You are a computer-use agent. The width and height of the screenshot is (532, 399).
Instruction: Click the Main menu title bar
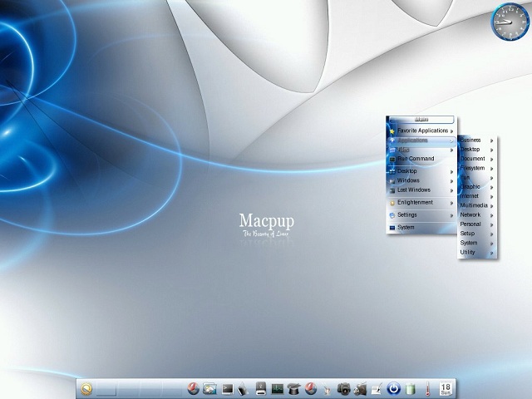(421, 120)
